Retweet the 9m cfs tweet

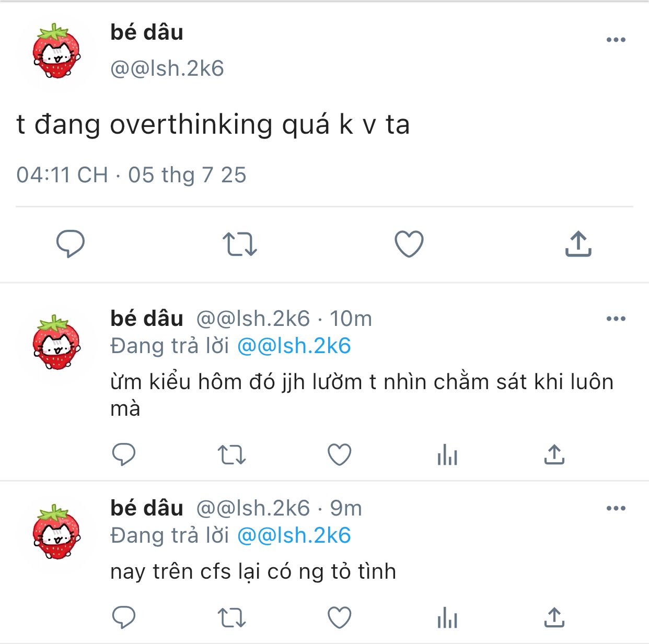tap(231, 618)
